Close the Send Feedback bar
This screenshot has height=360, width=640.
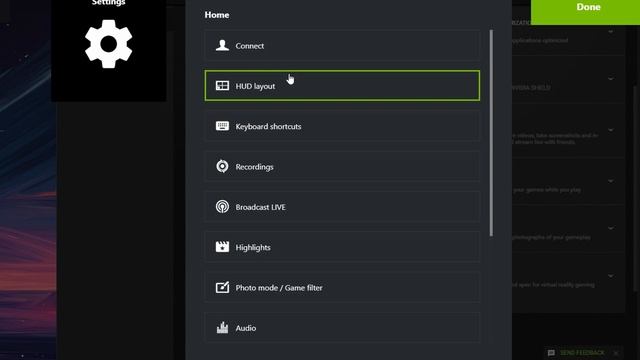point(616,353)
